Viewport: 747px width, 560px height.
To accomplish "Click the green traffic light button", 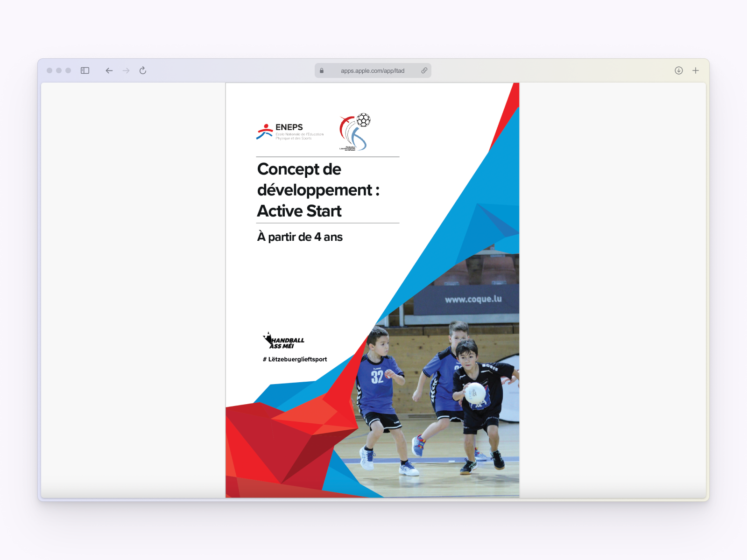I will pos(69,70).
